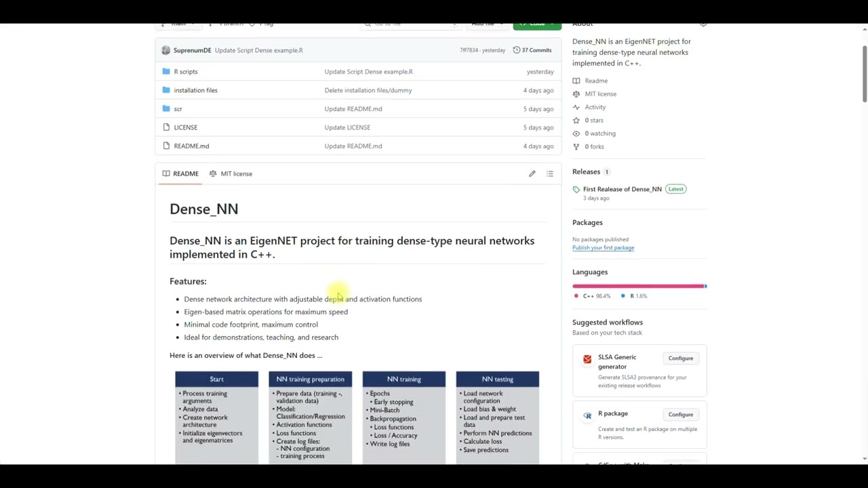Click the pink C++ segment of languages bar
868x488 pixels.
[638, 286]
